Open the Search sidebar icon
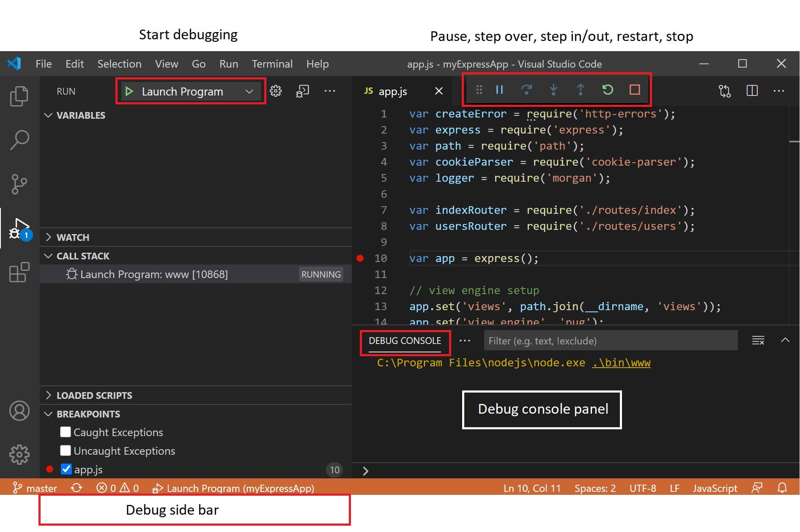Screen dimensions: 800x532 19,139
